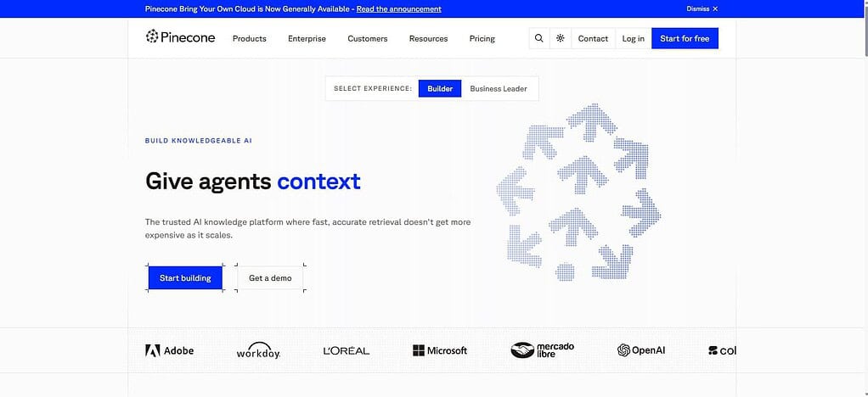Click the BUILD KNOWLEDGEABLE AI text
The width and height of the screenshot is (868, 397).
click(x=198, y=141)
